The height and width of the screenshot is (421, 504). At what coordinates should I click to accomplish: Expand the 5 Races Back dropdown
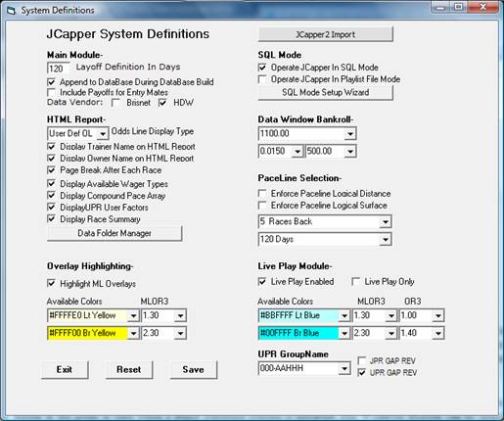386,221
